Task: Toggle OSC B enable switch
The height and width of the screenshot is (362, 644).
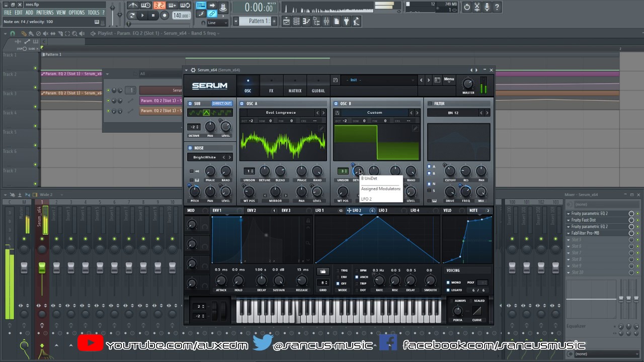Action: click(x=336, y=104)
